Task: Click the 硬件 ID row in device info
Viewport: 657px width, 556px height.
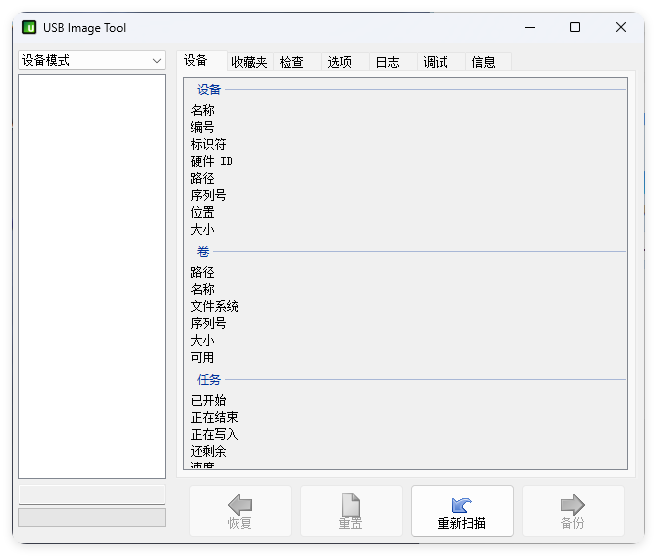Action: 212,161
